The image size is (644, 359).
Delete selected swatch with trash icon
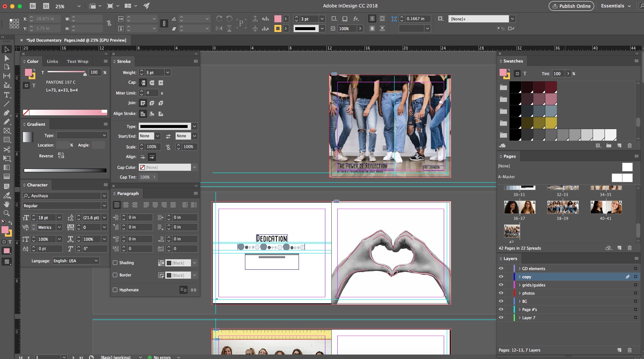pos(630,145)
